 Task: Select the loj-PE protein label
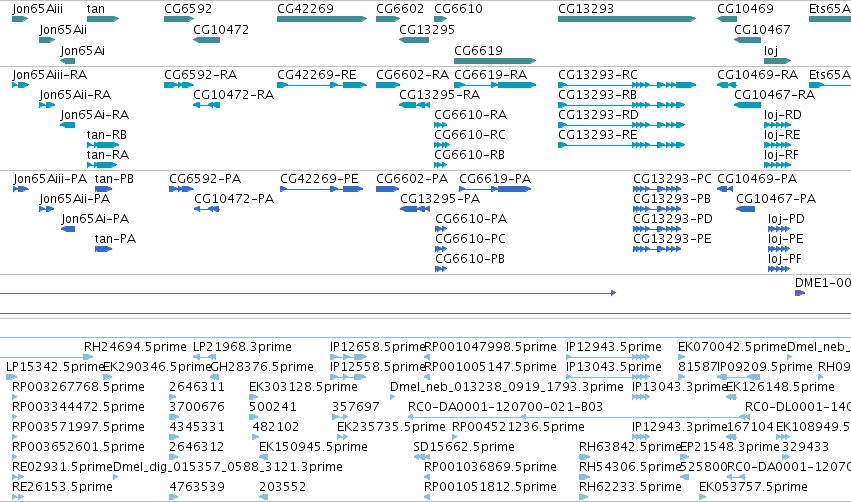785,239
